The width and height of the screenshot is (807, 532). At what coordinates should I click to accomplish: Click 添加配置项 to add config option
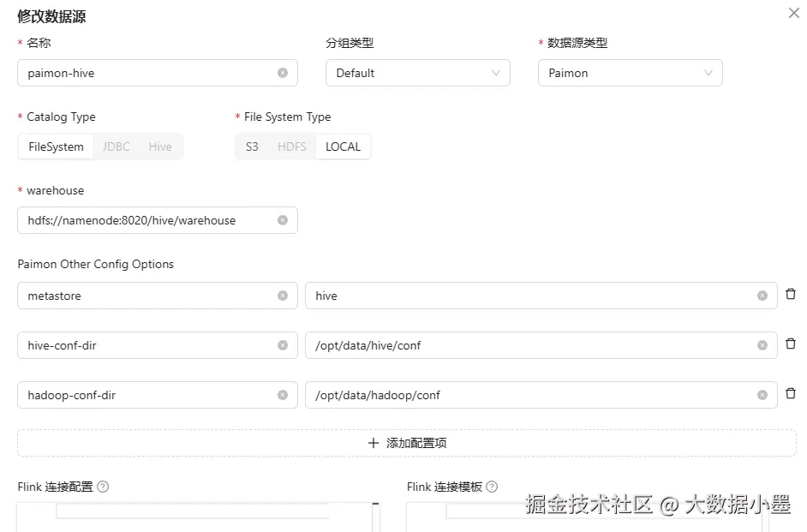[x=407, y=443]
